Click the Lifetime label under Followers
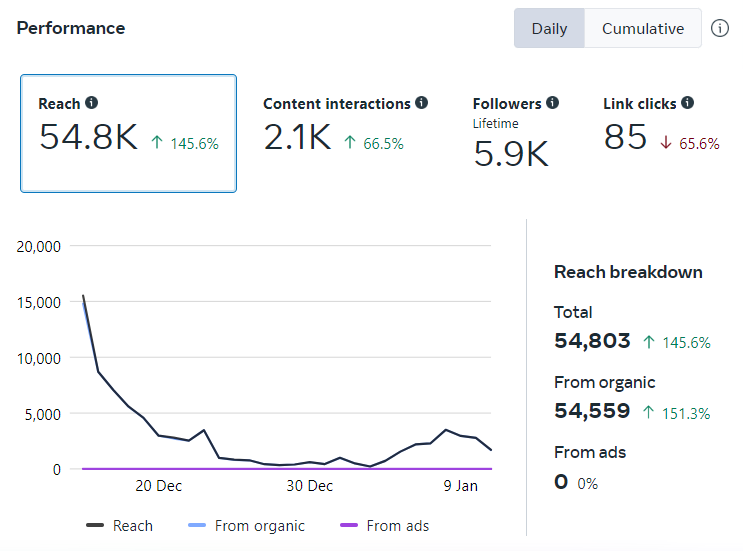 click(495, 124)
